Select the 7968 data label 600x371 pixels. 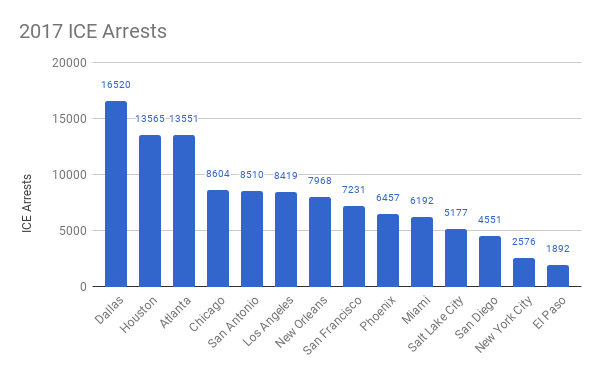pyautogui.click(x=320, y=181)
